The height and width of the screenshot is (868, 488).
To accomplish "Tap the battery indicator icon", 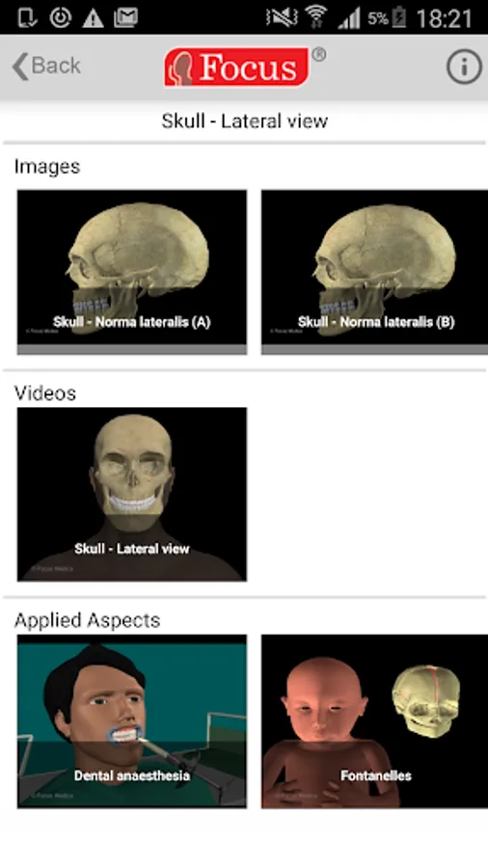I will click(x=399, y=17).
